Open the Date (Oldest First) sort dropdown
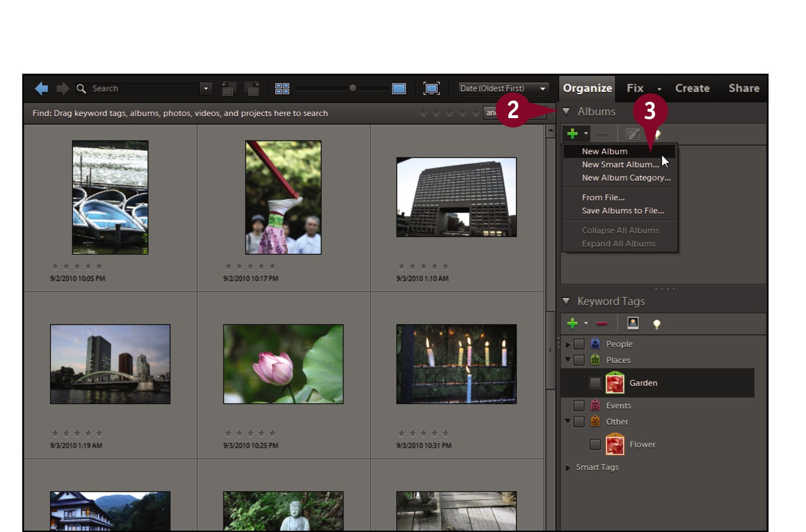Screen dimensions: 806x532 (x=503, y=88)
